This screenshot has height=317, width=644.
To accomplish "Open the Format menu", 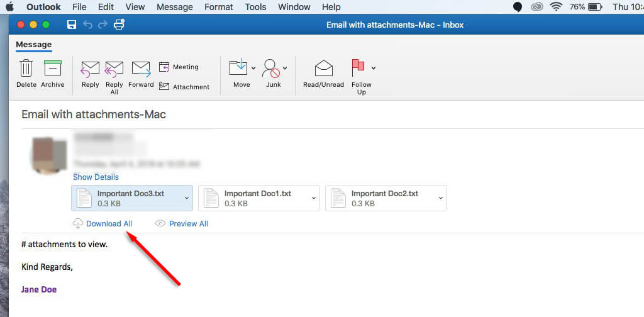I will [218, 7].
